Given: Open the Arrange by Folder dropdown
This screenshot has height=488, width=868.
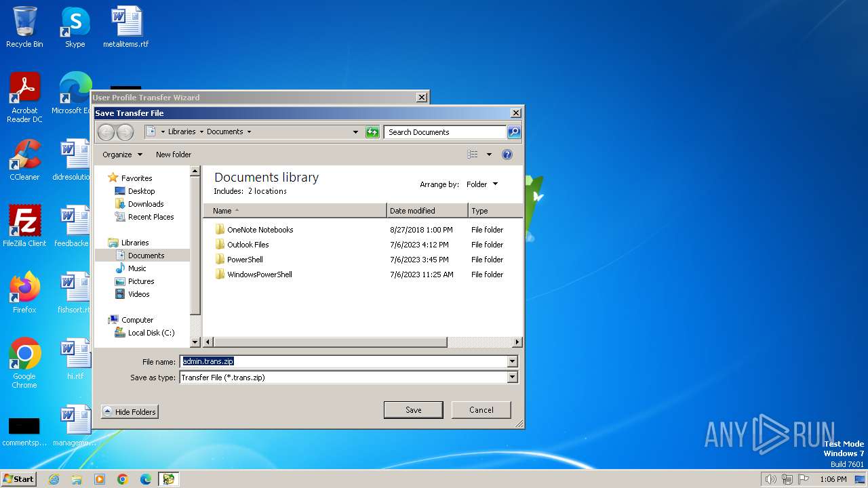Looking at the screenshot, I should click(x=482, y=184).
